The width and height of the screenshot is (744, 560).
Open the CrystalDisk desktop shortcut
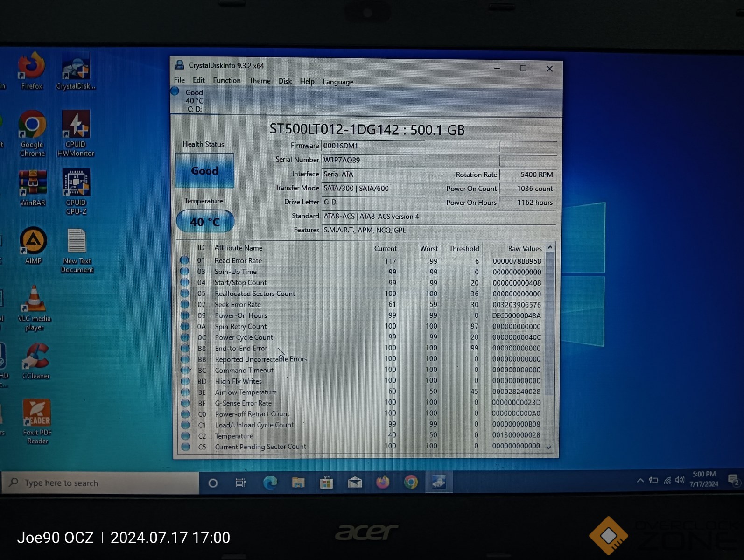click(76, 71)
